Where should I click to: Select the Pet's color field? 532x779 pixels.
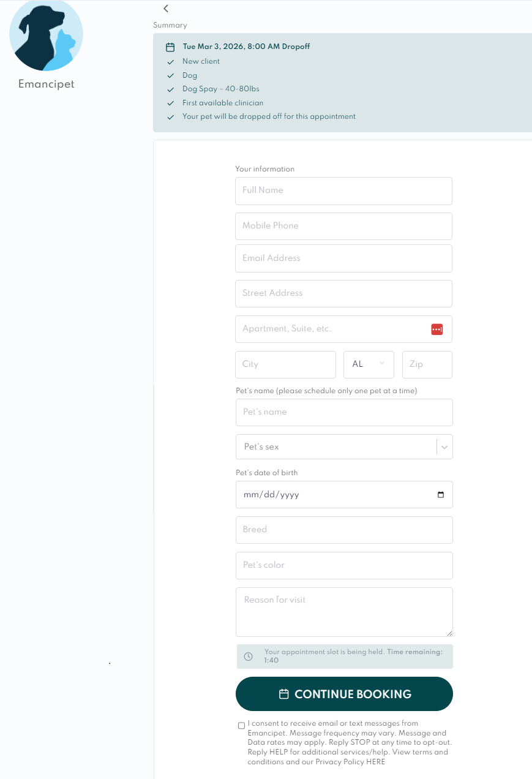pos(344,566)
